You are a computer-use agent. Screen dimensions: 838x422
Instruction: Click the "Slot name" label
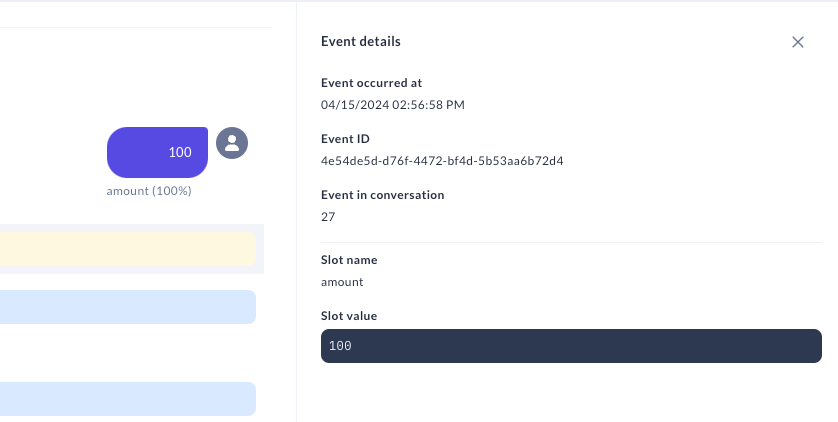349,260
